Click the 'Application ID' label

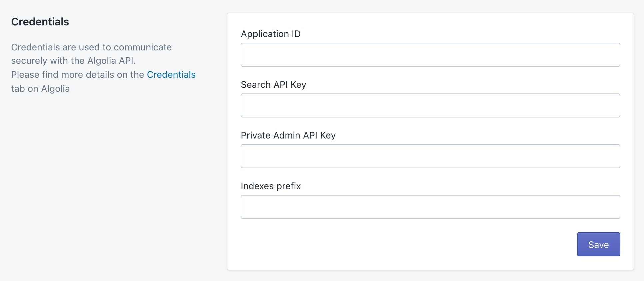tap(271, 34)
